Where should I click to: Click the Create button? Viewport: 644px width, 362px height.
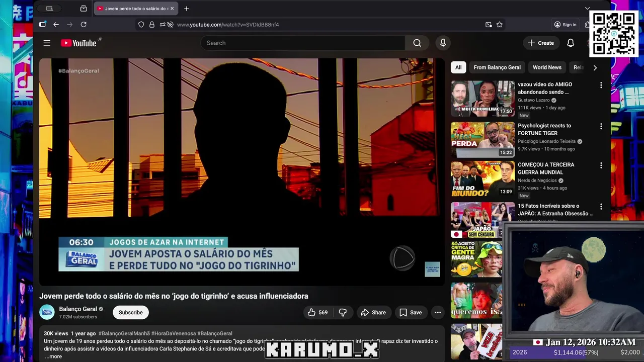[541, 43]
